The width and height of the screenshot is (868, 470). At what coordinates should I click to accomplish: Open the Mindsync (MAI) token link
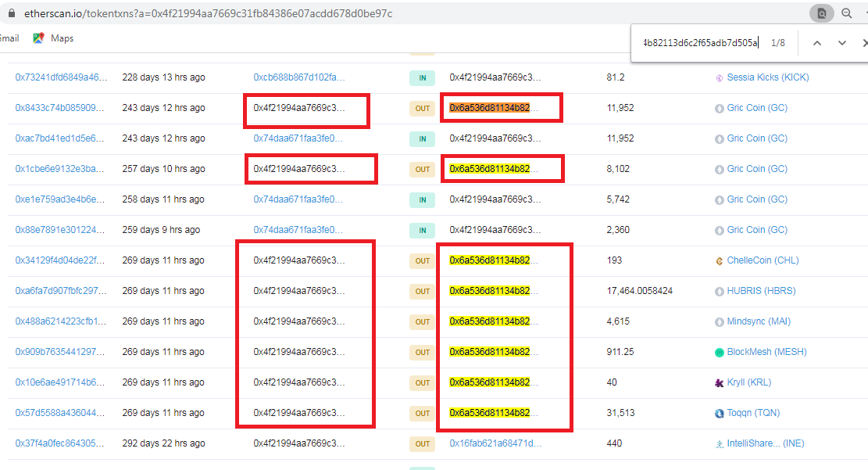click(759, 321)
